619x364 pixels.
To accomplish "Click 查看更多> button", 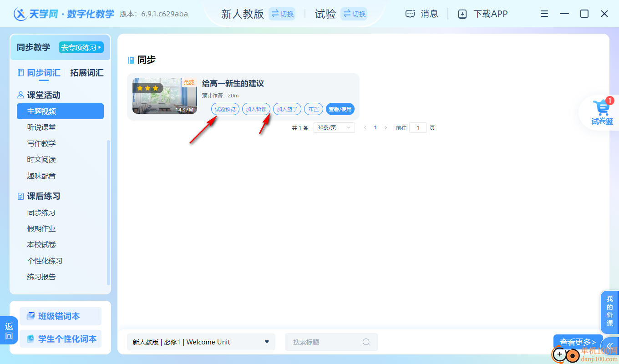I will tap(578, 342).
